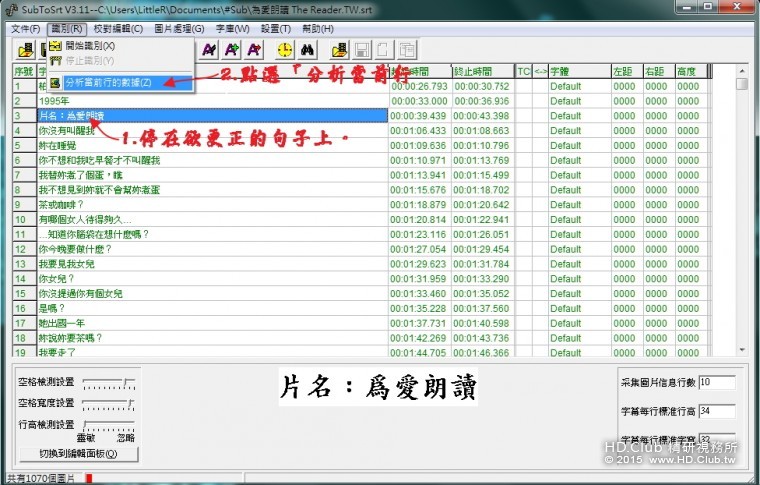Click the scroll down arrow of subtitle list
The height and width of the screenshot is (485, 760).
pos(742,349)
